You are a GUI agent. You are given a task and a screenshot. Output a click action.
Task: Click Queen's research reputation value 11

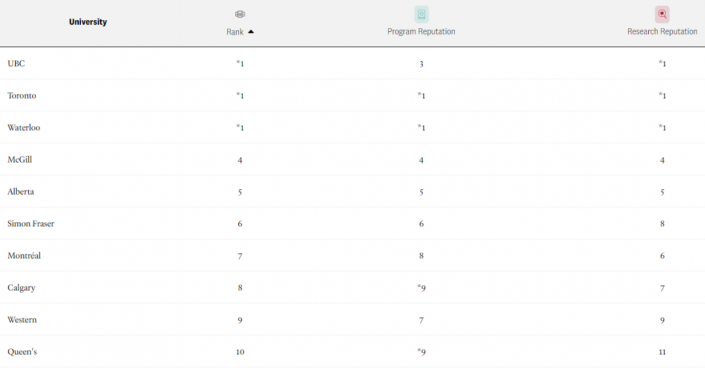click(x=662, y=352)
